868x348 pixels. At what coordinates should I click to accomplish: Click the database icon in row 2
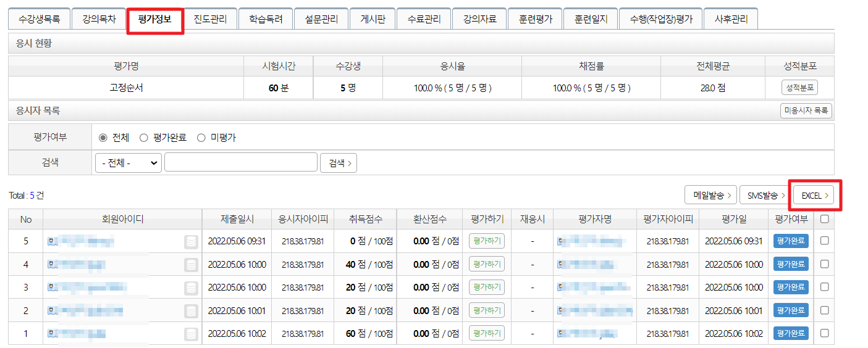tap(191, 311)
